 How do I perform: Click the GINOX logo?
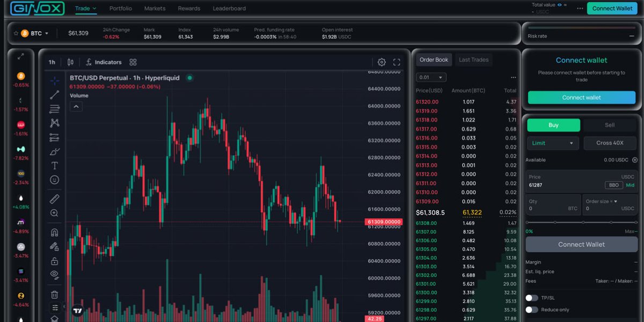(38, 9)
